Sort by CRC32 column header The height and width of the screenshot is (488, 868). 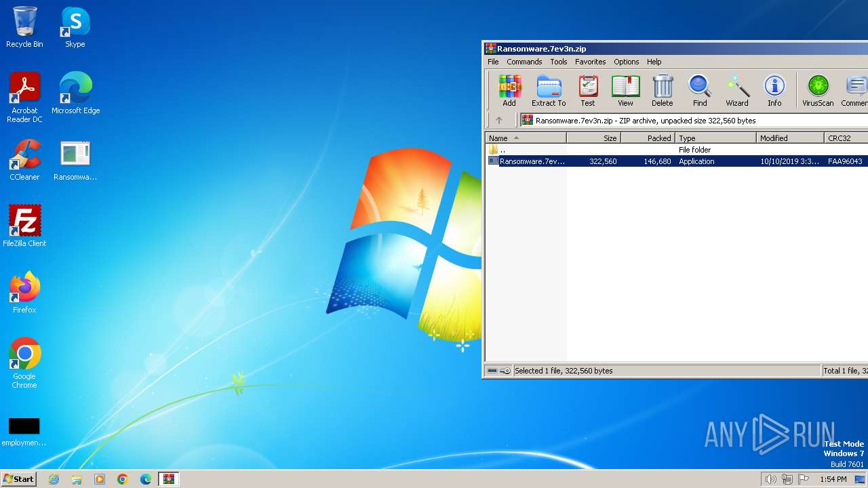pos(846,138)
